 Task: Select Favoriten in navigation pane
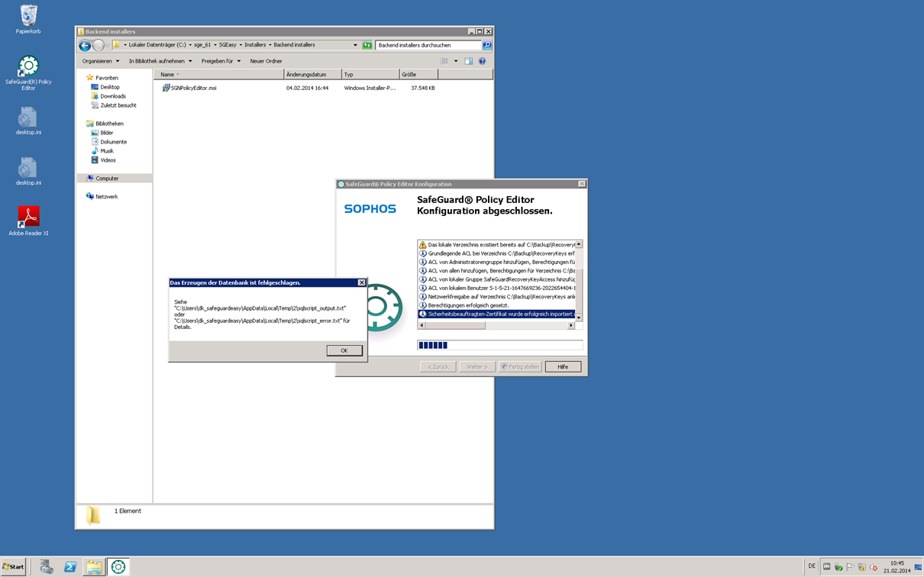[x=107, y=78]
